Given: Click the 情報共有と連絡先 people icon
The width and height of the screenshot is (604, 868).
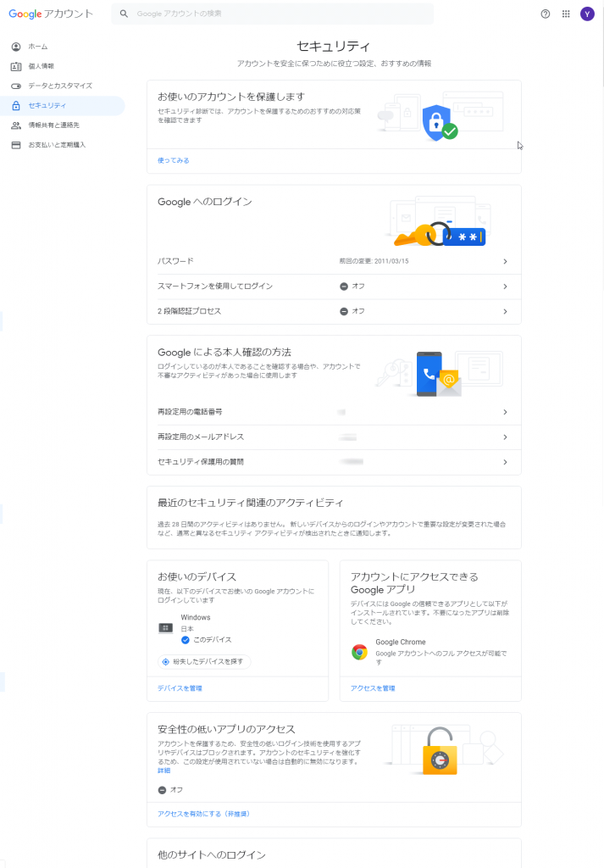Looking at the screenshot, I should (x=16, y=125).
